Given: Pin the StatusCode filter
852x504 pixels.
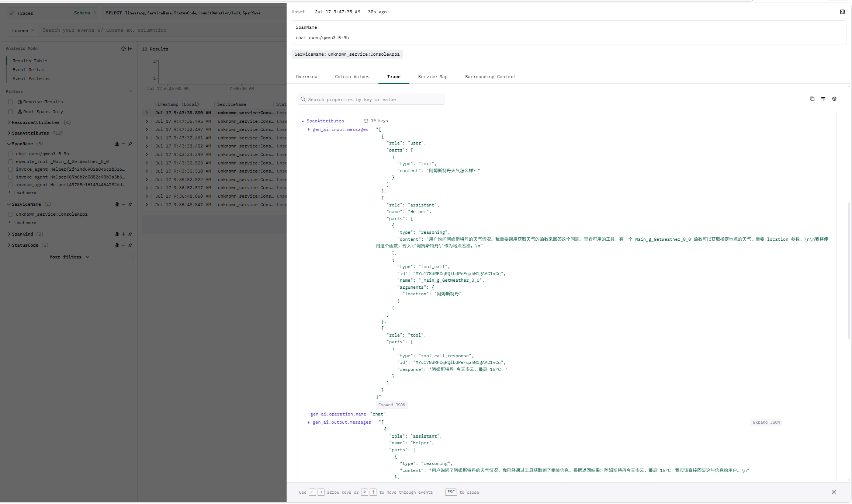Looking at the screenshot, I should (x=130, y=245).
